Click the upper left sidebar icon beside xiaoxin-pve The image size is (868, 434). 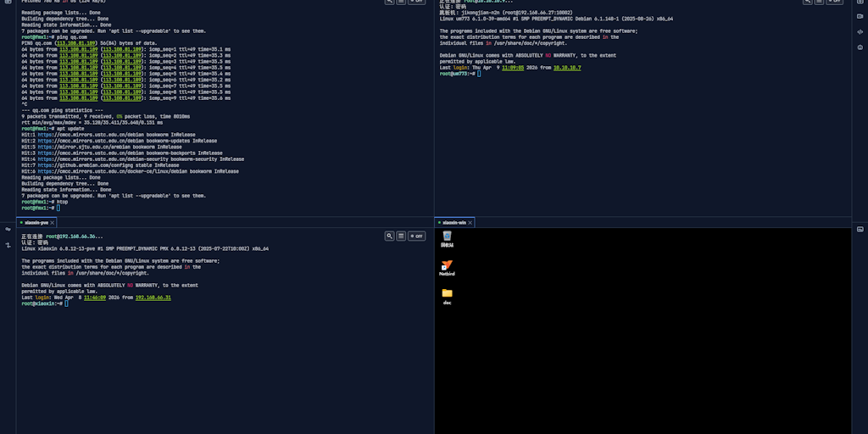(x=8, y=229)
